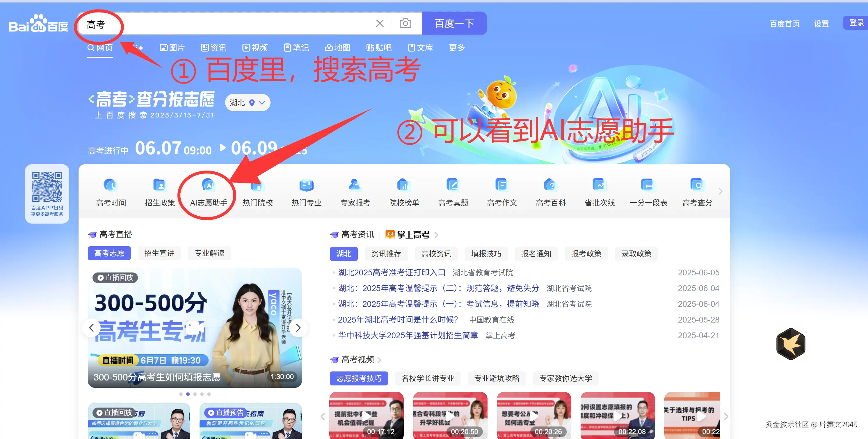Select the 招生宣讲 livestream filter

(x=159, y=253)
